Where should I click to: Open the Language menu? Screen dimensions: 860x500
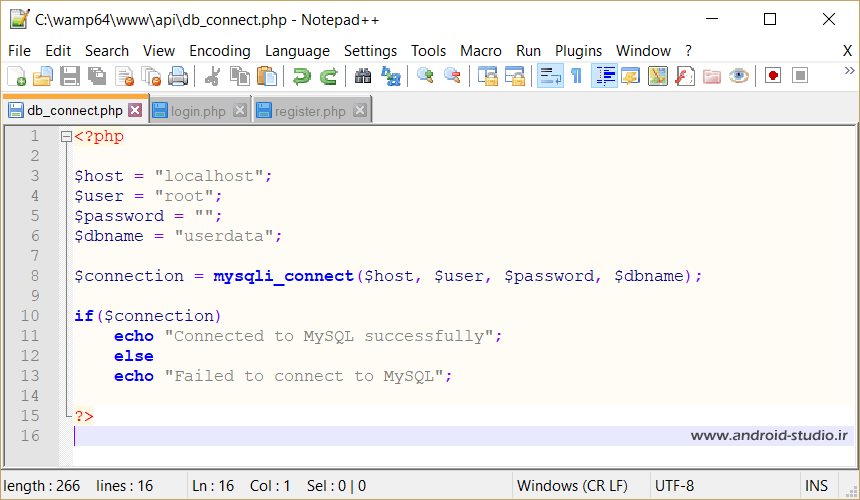(297, 51)
